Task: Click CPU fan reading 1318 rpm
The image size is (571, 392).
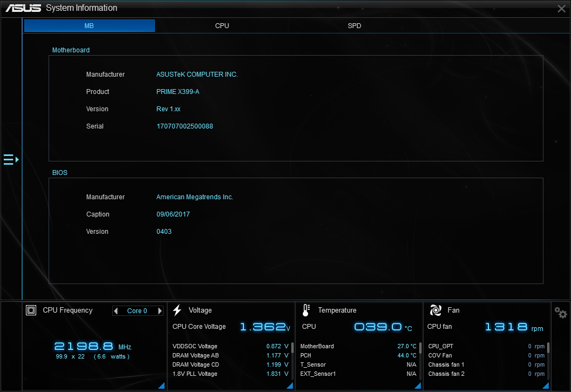Action: 514,327
